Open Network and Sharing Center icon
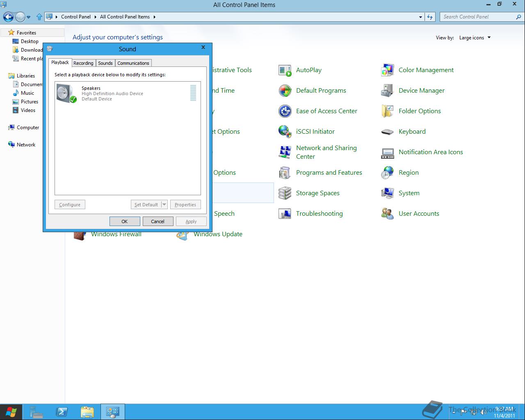 coord(285,152)
